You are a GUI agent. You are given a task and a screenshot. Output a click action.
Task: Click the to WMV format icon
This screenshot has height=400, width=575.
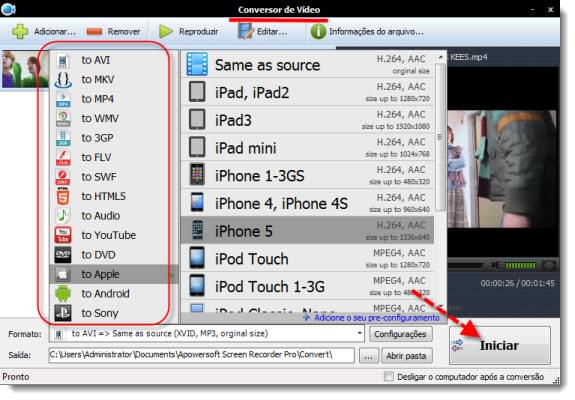click(63, 119)
